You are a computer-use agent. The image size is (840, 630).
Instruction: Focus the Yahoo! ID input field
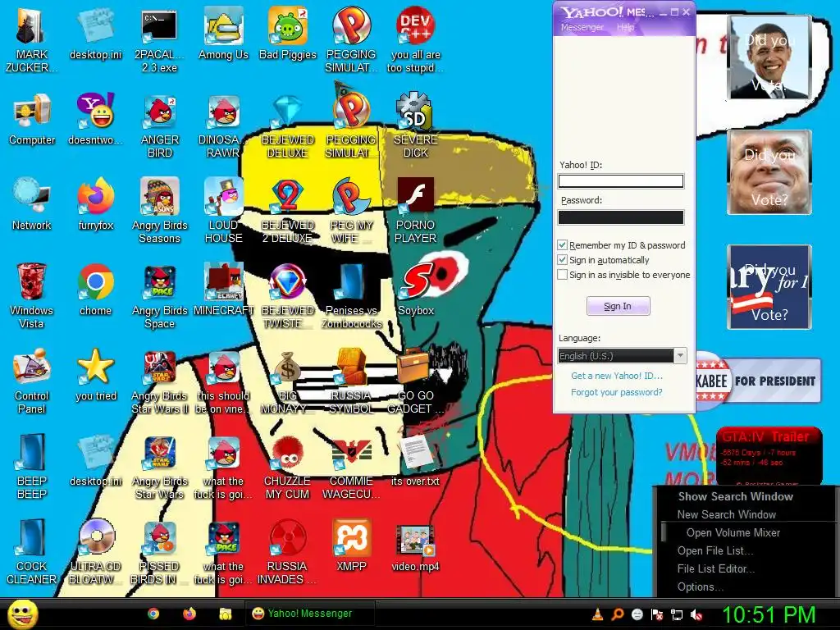621,181
